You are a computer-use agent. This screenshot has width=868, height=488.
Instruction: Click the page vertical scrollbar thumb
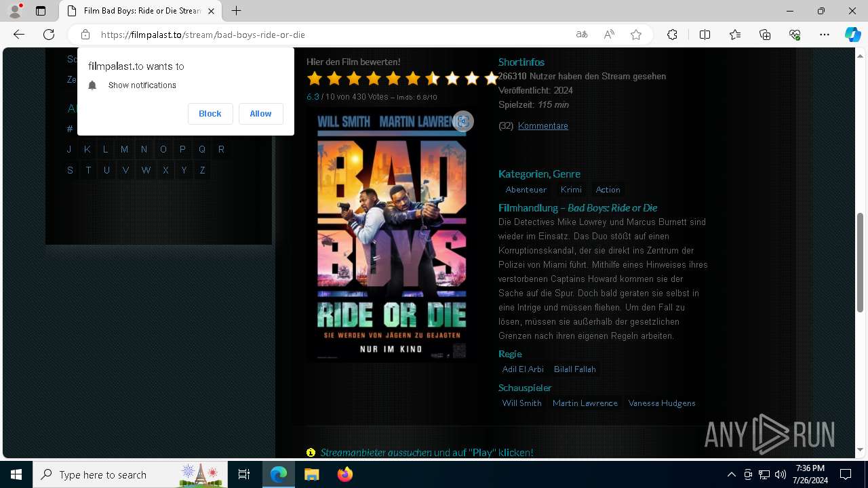(861, 262)
